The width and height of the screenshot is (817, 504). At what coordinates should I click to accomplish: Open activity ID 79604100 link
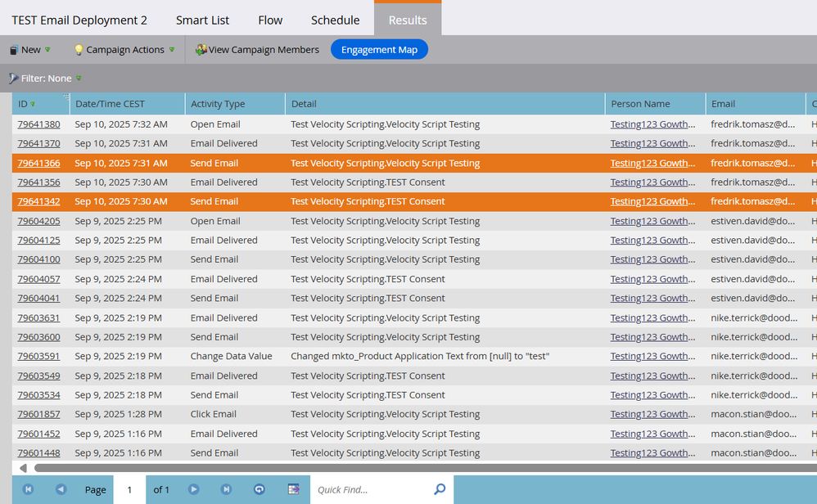coord(38,260)
